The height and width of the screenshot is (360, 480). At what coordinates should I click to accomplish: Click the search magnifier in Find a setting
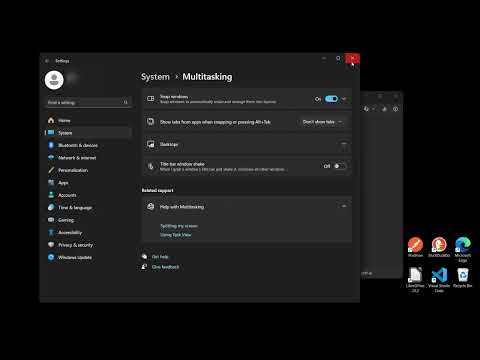point(126,102)
